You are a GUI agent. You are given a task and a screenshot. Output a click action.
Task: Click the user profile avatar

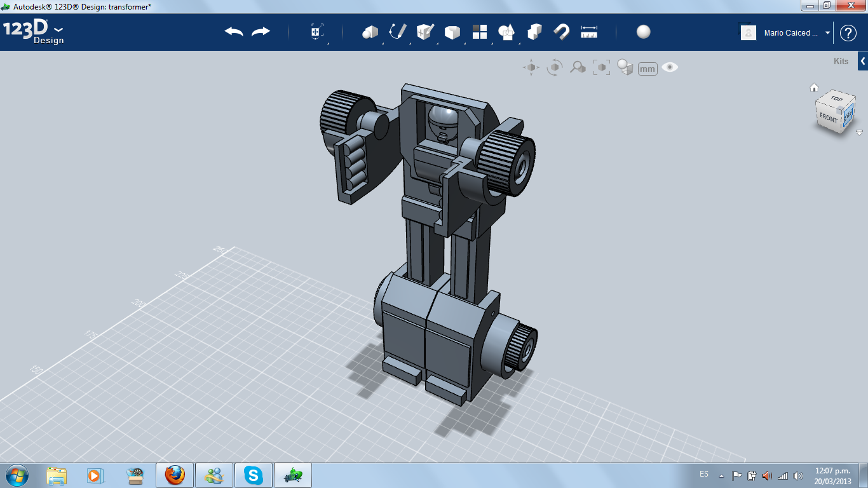(x=749, y=32)
